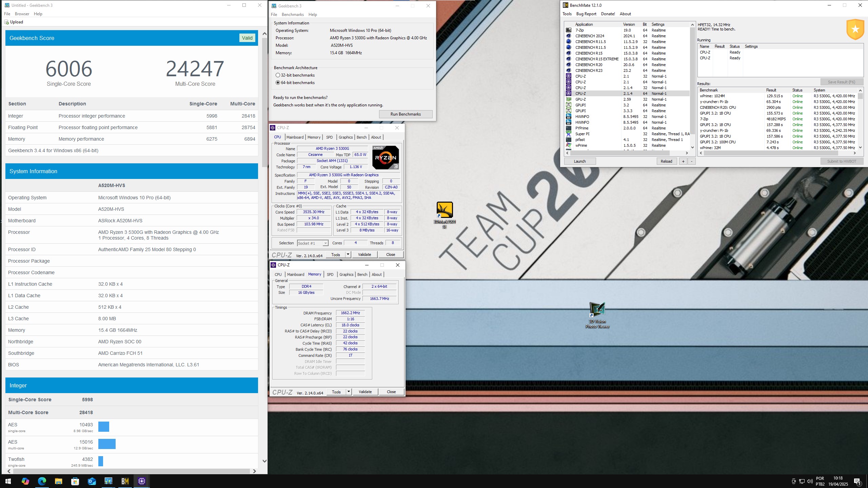The height and width of the screenshot is (488, 868).
Task: Switch to CPU-Z via taskbar icon
Action: pos(142,481)
